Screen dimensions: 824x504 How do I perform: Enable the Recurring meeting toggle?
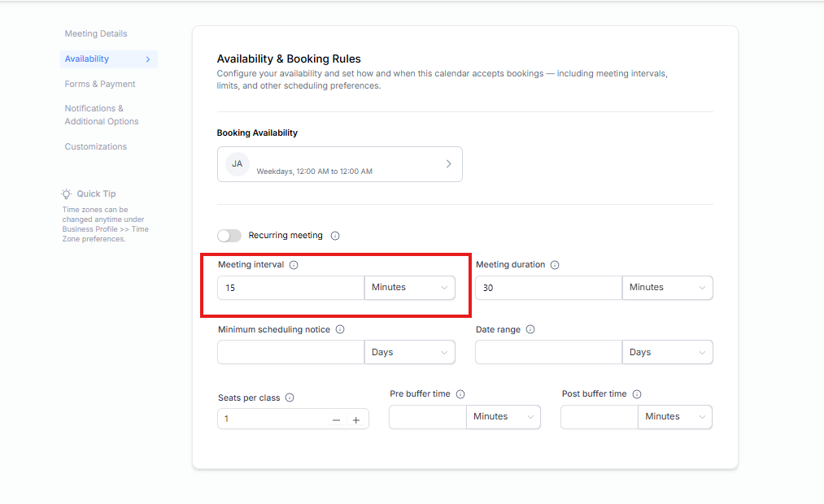pos(229,236)
